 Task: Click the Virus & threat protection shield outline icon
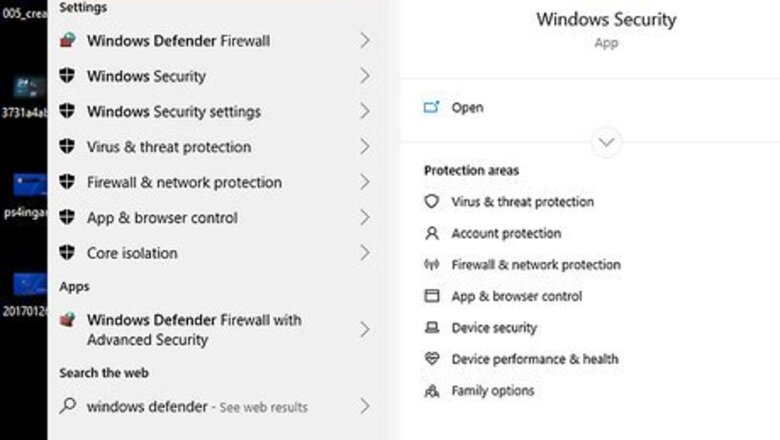pyautogui.click(x=431, y=201)
